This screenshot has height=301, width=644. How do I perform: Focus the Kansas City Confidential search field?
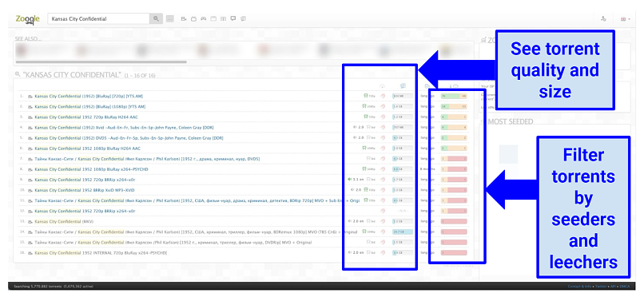[98, 19]
